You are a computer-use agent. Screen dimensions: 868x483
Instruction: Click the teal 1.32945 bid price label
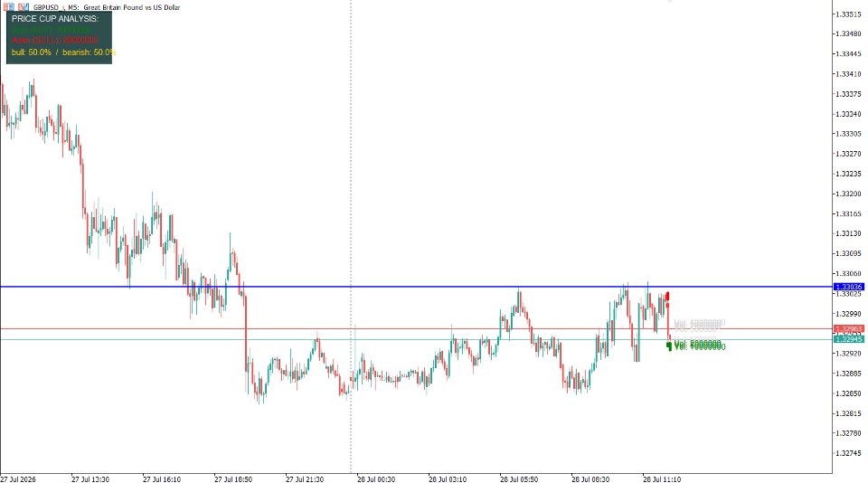(849, 339)
